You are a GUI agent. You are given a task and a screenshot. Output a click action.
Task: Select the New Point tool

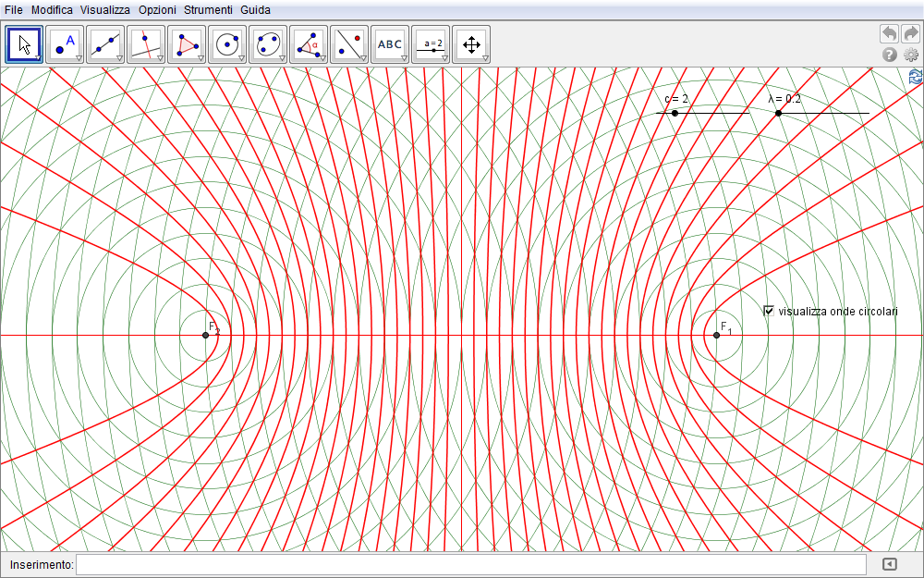coord(65,43)
